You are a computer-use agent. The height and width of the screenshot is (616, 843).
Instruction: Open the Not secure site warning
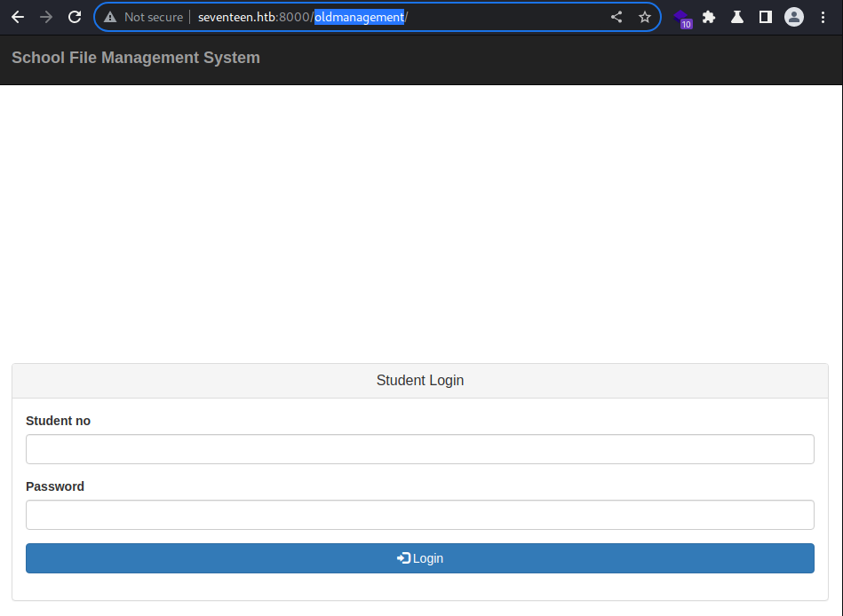pyautogui.click(x=144, y=17)
